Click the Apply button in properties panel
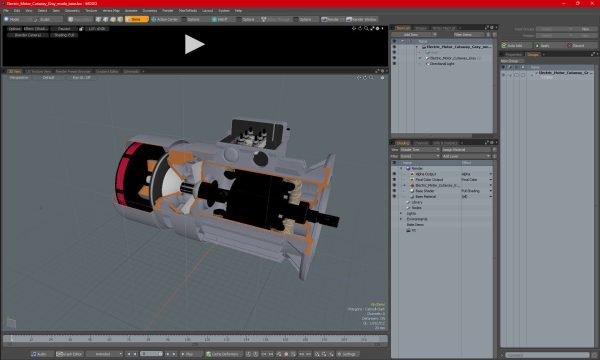This screenshot has width=600, height=360. click(x=549, y=46)
